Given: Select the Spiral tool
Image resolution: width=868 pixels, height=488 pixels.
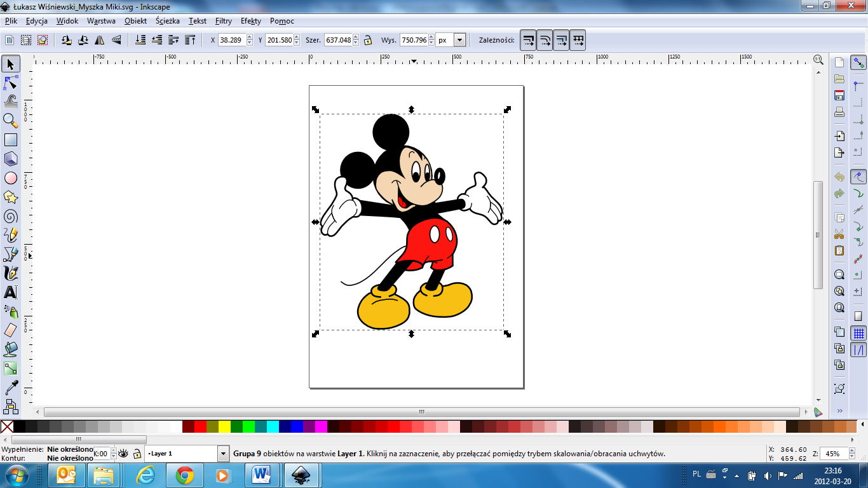Looking at the screenshot, I should 11,216.
